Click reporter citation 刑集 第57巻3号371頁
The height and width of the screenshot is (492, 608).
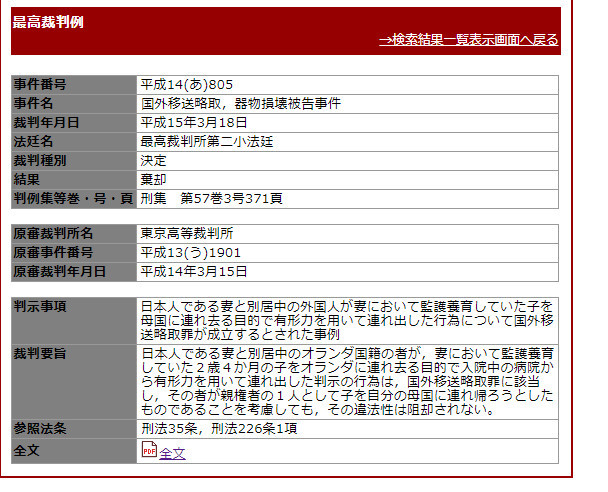pos(211,199)
